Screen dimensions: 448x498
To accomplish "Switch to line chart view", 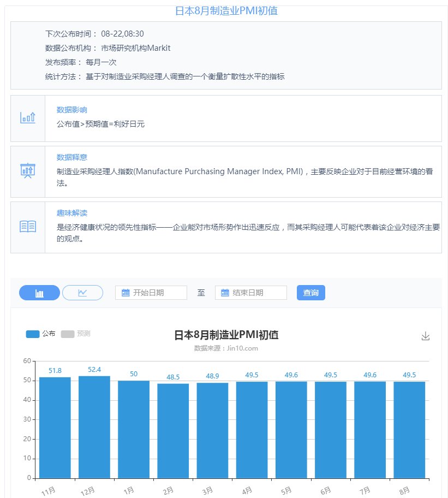I will [x=82, y=293].
